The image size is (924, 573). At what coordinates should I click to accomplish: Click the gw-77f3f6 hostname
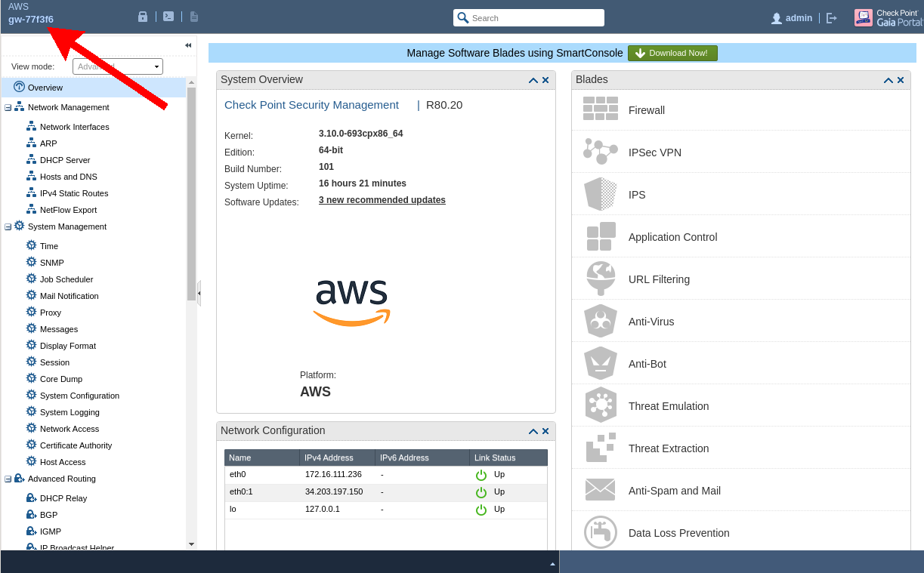31,20
